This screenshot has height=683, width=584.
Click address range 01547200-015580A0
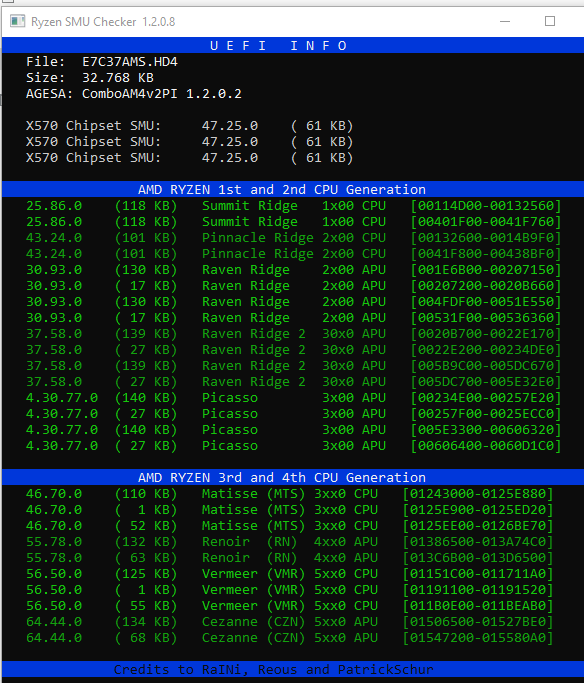tap(478, 638)
